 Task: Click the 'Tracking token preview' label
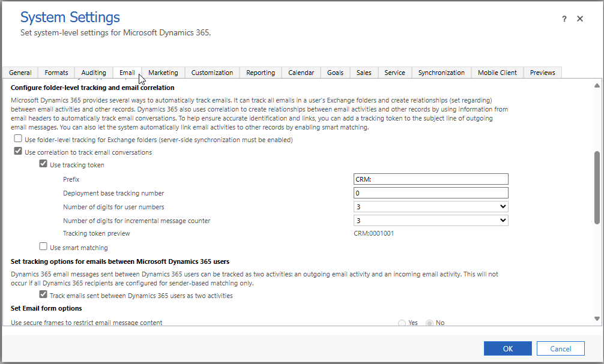tap(97, 233)
